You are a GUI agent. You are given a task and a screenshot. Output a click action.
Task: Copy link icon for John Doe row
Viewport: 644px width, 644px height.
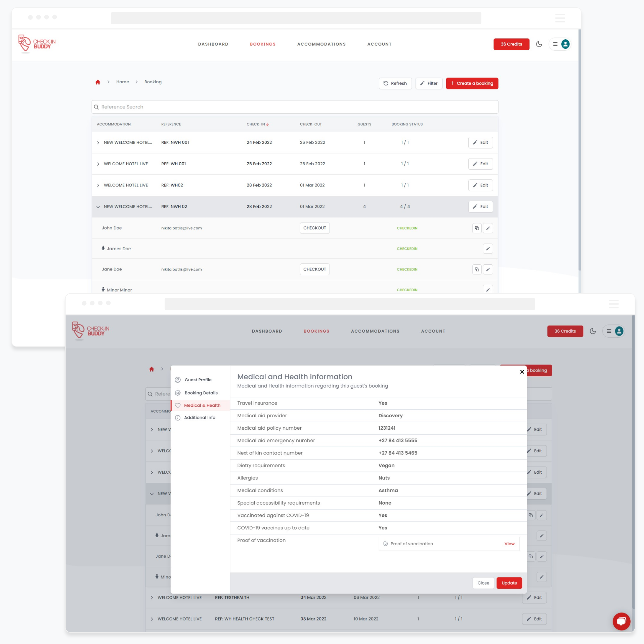point(477,228)
